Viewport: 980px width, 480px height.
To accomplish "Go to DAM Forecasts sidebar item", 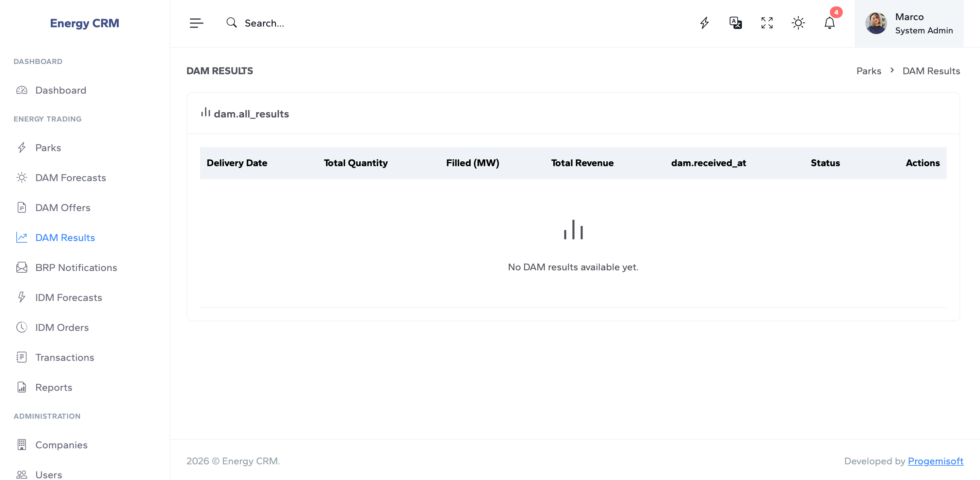I will (70, 178).
